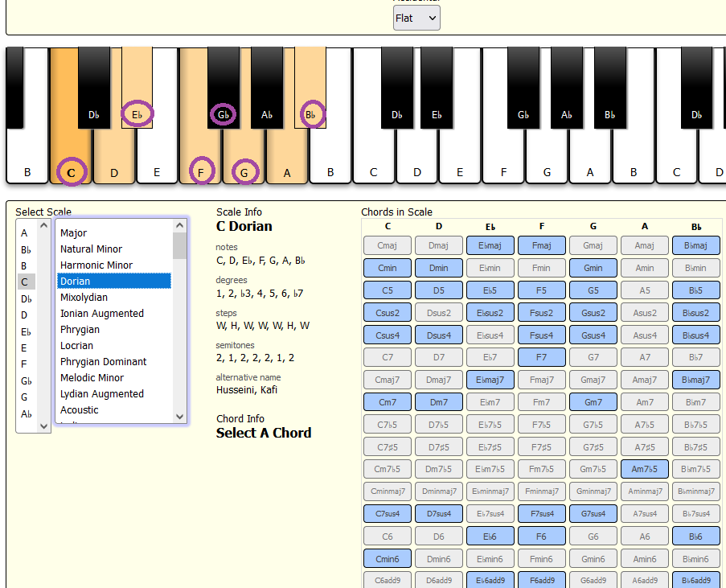Pick Lydian Augmented scale
Screen dimensions: 726x588
114,394
